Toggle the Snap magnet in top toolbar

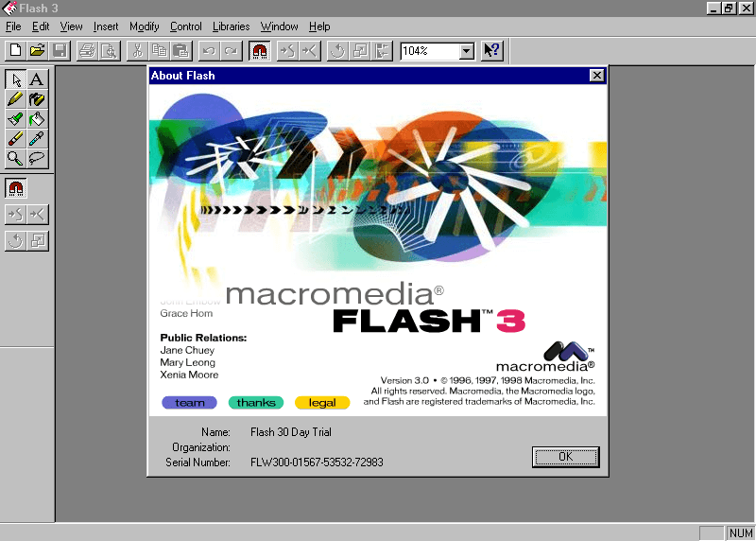259,51
